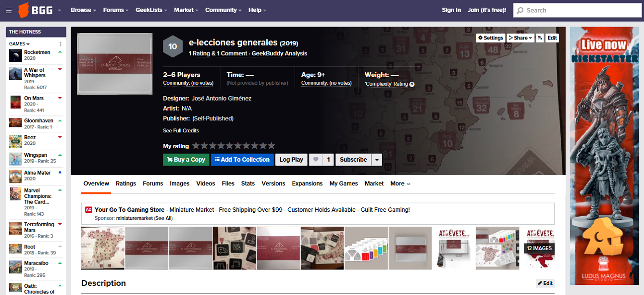Expand the More menu in the game tabs
Image resolution: width=644 pixels, height=295 pixels.
[400, 184]
